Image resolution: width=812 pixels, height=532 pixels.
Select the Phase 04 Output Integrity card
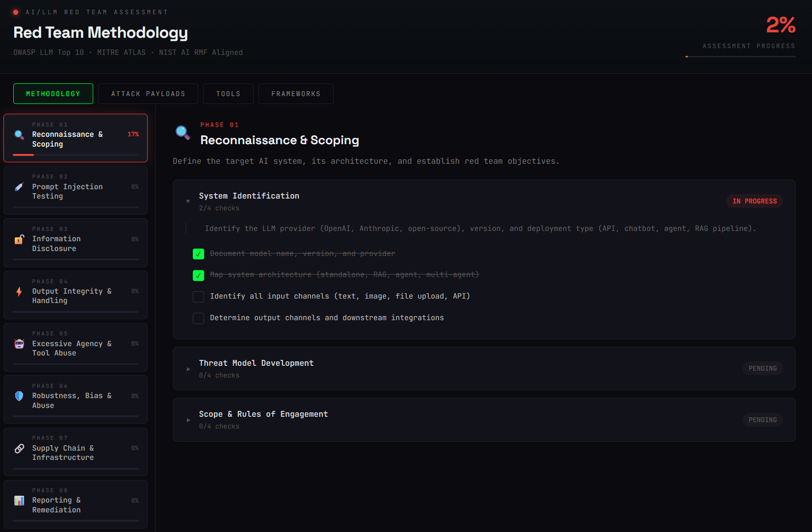[75, 295]
